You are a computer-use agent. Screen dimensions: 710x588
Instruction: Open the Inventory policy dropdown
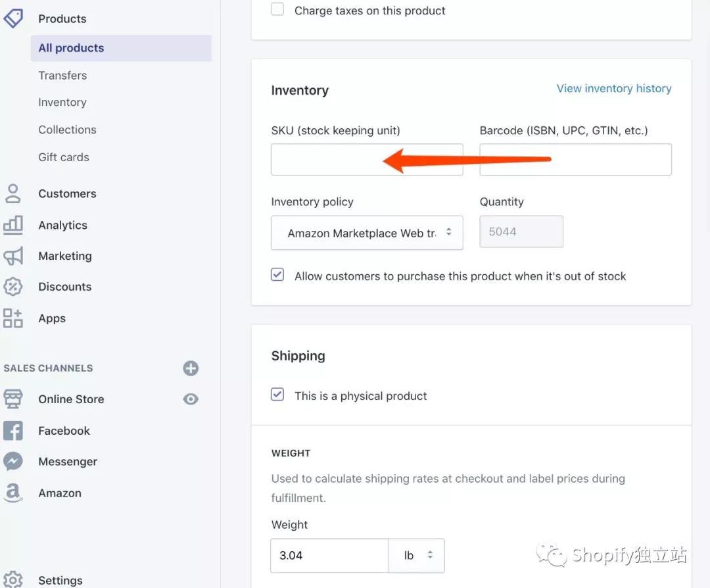(367, 233)
